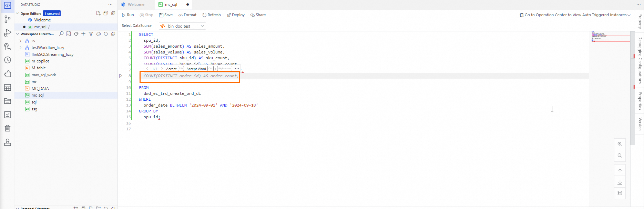
Task: Click zoom in magnifier on right panel
Action: click(x=620, y=144)
